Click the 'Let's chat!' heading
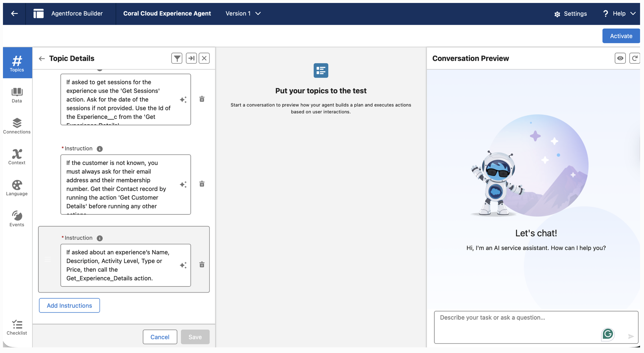 [x=536, y=233]
